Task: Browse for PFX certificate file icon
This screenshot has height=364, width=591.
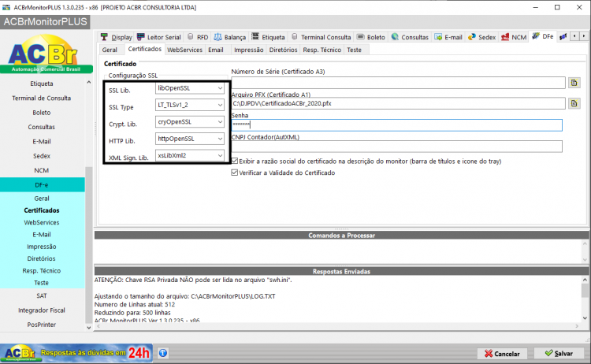Action: tap(574, 103)
